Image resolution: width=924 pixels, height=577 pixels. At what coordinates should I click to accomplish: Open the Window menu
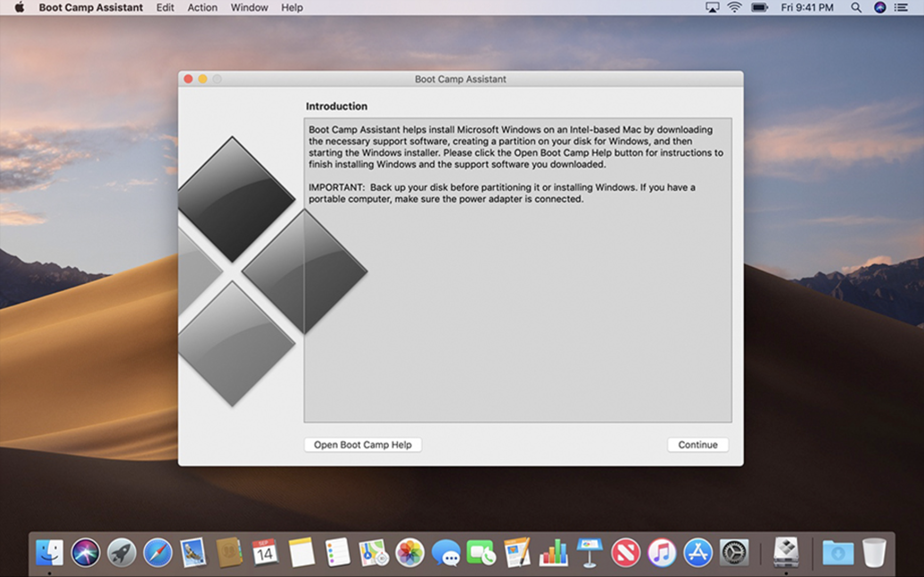(x=249, y=7)
